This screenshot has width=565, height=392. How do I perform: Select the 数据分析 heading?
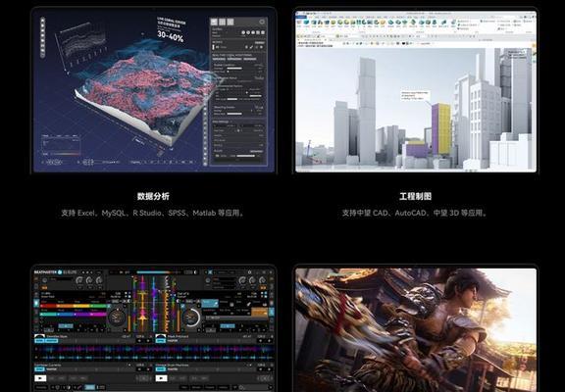[x=153, y=196]
